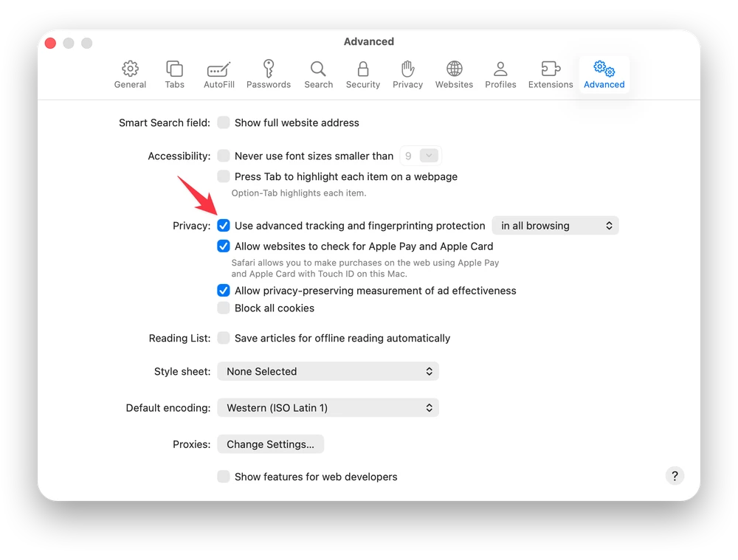Viewport: 738px width, 560px height.
Task: Open the Style sheet dropdown
Action: pyautogui.click(x=328, y=371)
